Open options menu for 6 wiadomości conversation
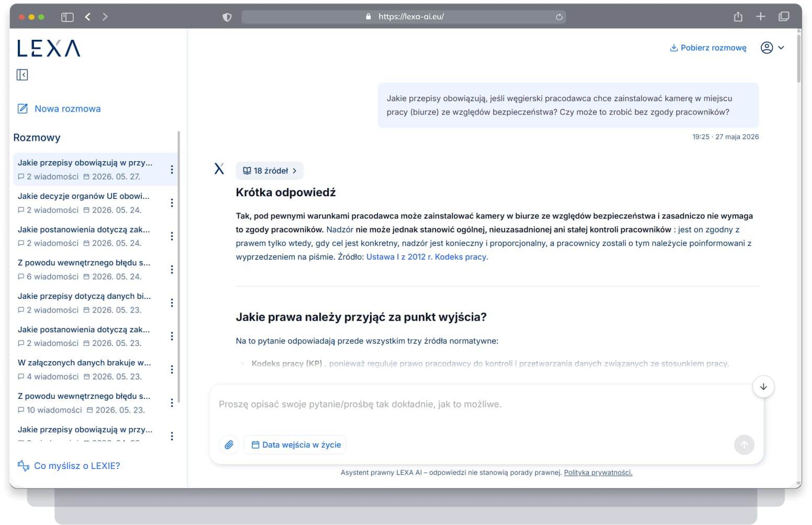The width and height of the screenshot is (812, 525). coord(172,270)
